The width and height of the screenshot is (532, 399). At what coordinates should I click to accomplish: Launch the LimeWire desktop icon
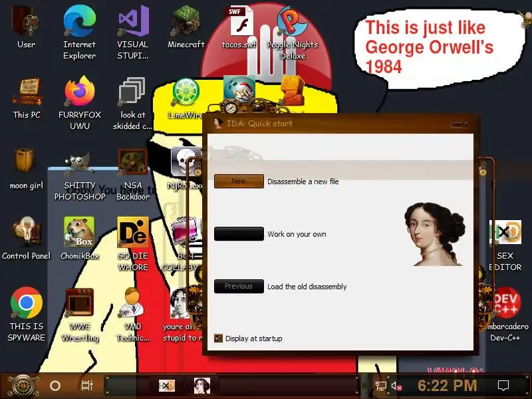coord(186,98)
